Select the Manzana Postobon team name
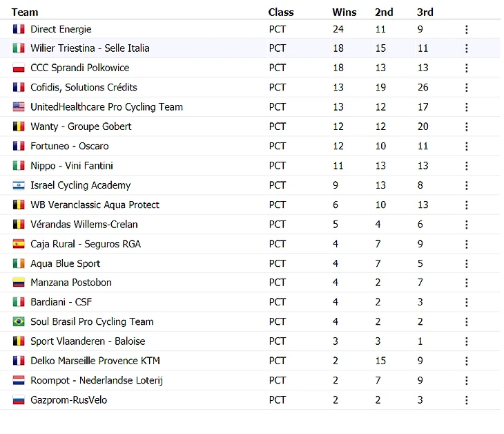This screenshot has width=504, height=434. 71,283
